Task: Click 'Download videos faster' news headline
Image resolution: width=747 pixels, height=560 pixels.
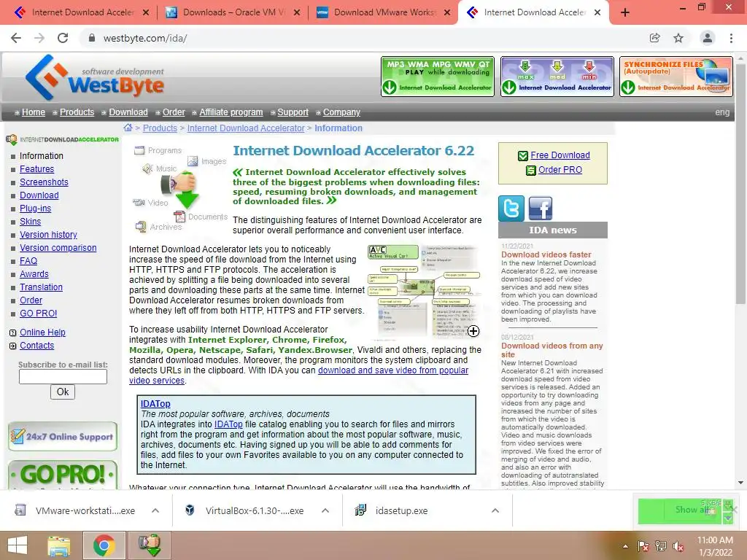Action: 546,254
